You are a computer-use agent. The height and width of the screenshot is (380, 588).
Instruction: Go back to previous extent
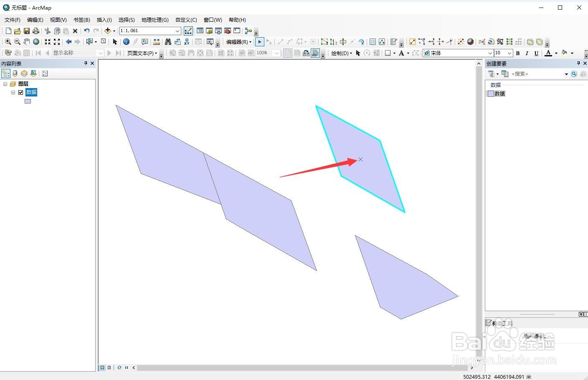(x=68, y=42)
